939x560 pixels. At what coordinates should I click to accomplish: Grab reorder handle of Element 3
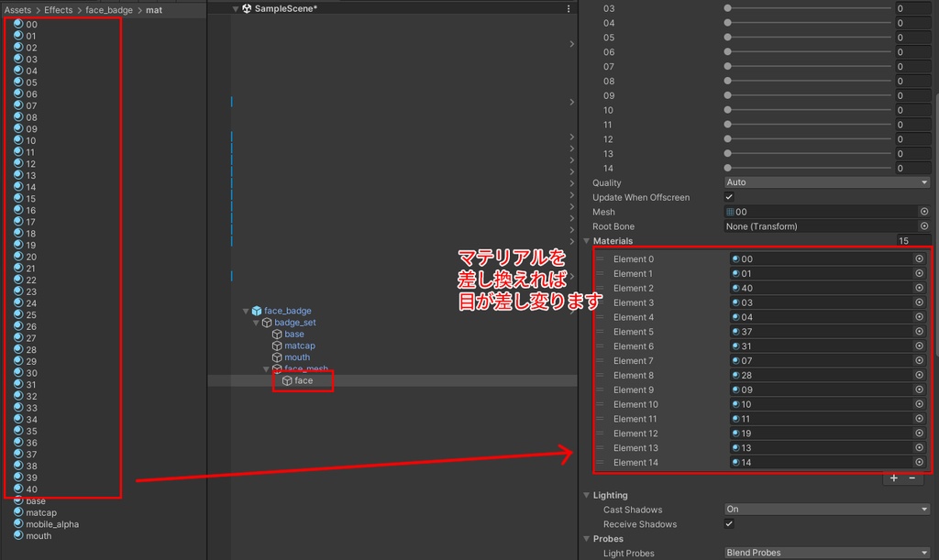(x=600, y=302)
